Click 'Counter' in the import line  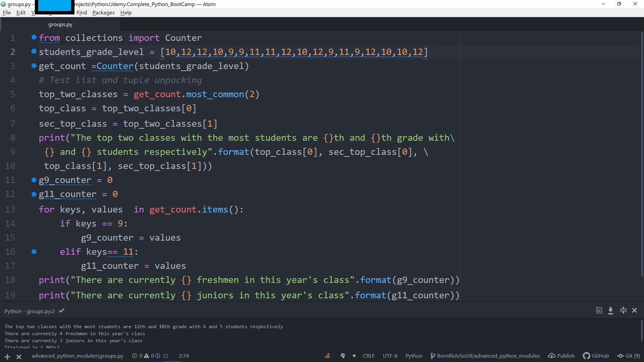coord(184,38)
